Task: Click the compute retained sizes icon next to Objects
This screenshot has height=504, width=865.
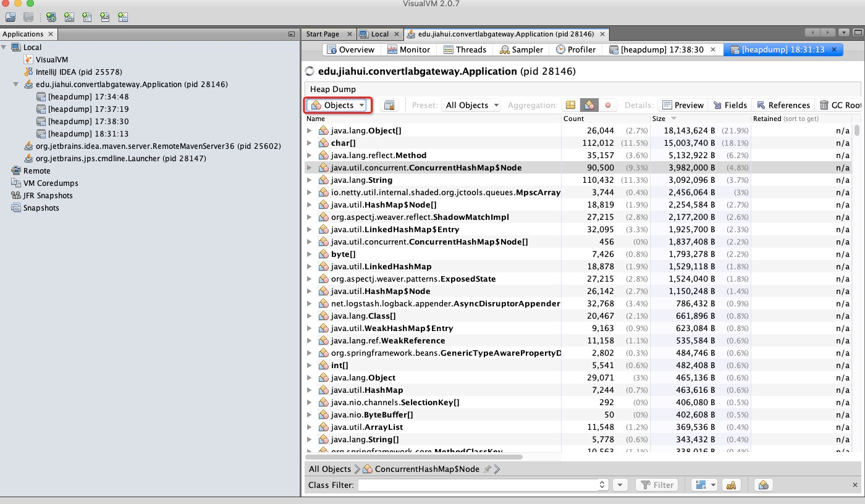Action: click(389, 105)
